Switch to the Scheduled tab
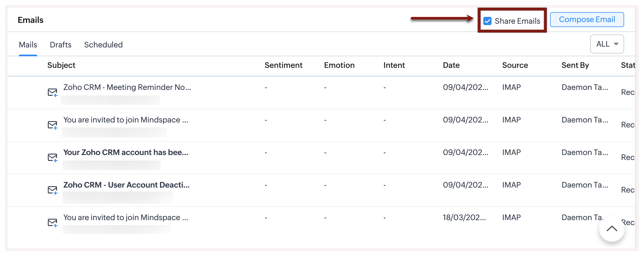The image size is (644, 256). pos(103,45)
